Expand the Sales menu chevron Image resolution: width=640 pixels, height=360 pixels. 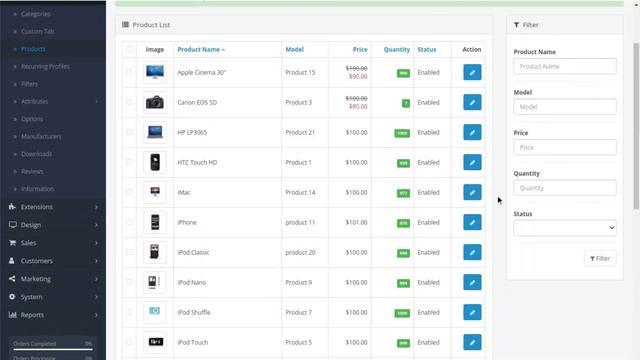[x=96, y=243]
